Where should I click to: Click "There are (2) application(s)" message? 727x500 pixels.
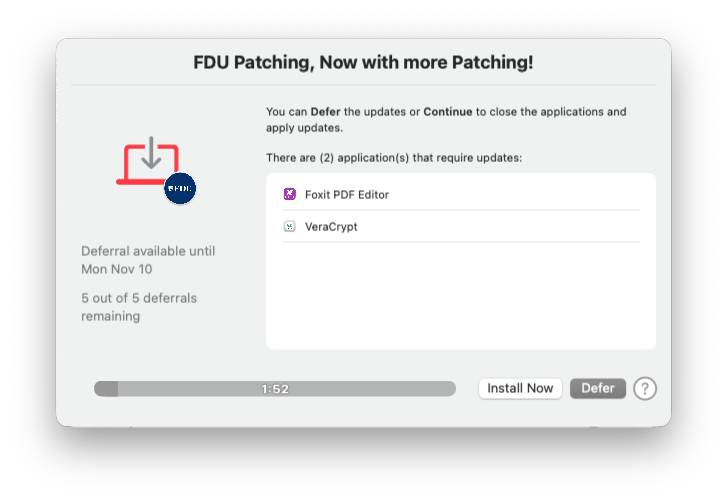pos(394,158)
